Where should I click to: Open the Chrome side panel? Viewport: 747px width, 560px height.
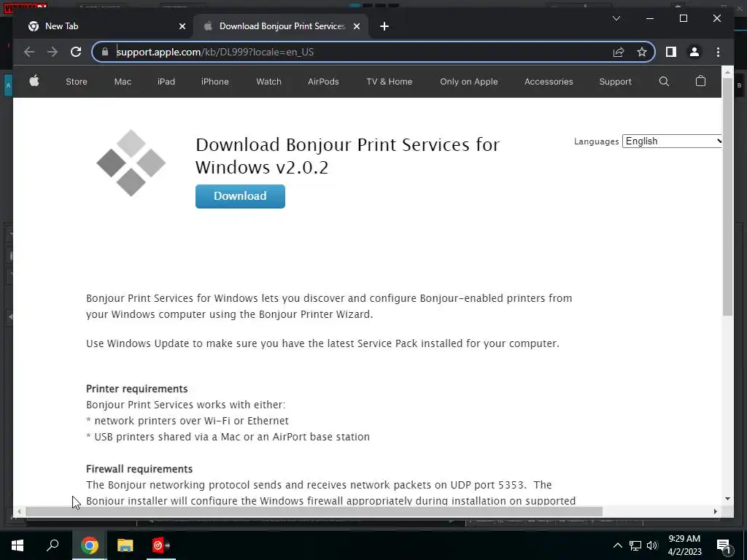click(671, 52)
